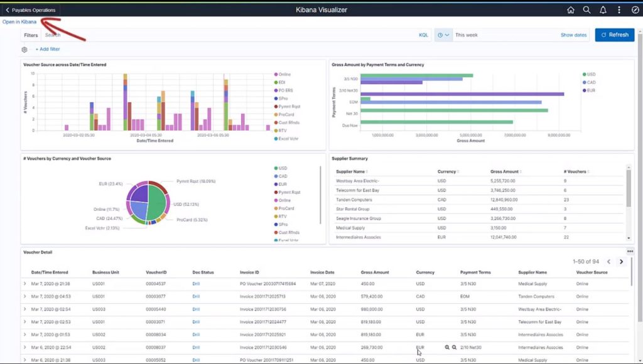Click the KQL language selector
This screenshot has height=364, width=643.
pyautogui.click(x=424, y=35)
